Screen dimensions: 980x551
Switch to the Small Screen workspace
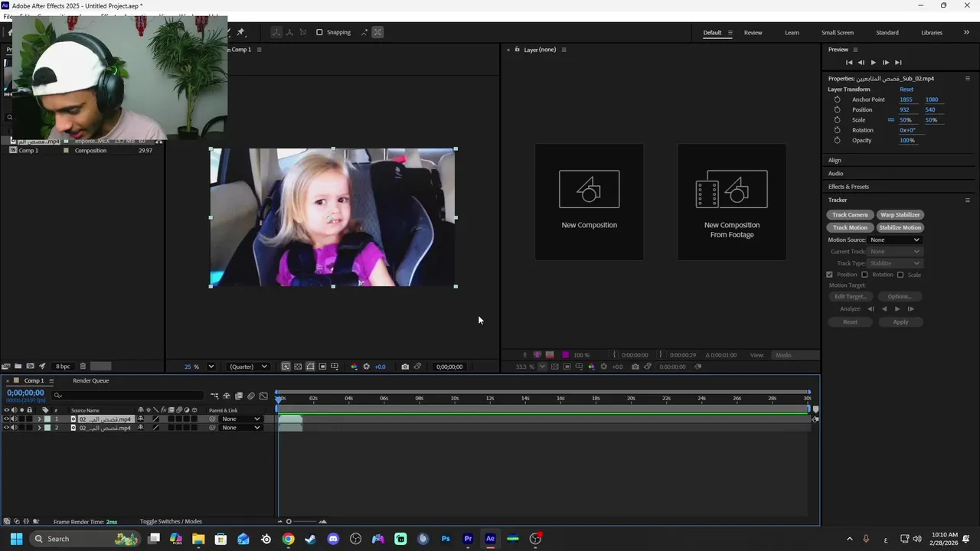point(838,33)
